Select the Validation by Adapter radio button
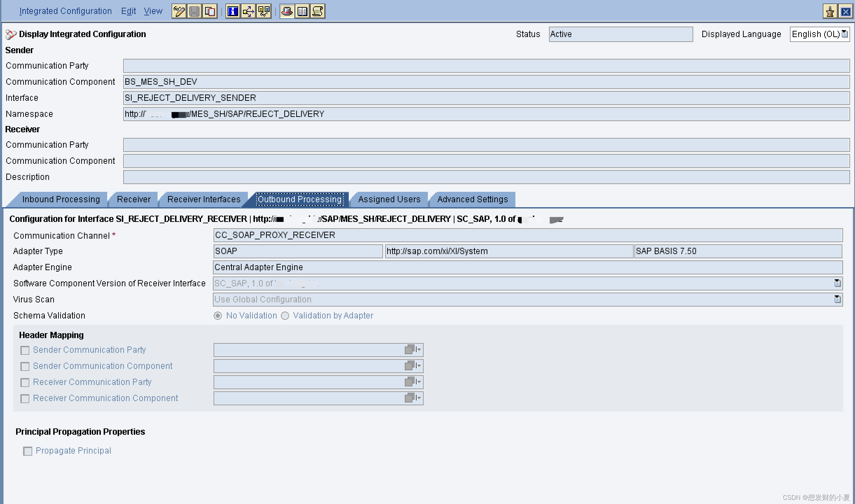Image resolution: width=855 pixels, height=504 pixels. click(285, 316)
